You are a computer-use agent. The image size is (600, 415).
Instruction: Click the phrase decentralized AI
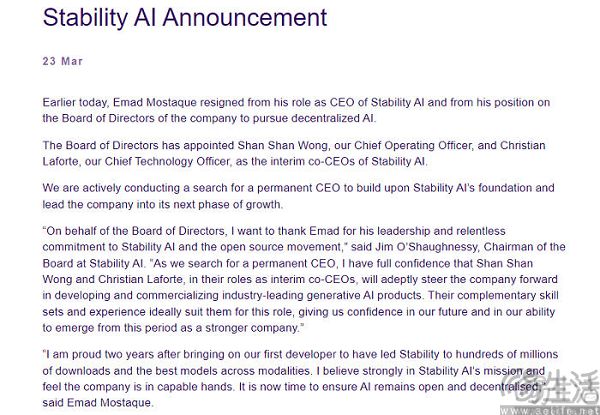(x=333, y=119)
